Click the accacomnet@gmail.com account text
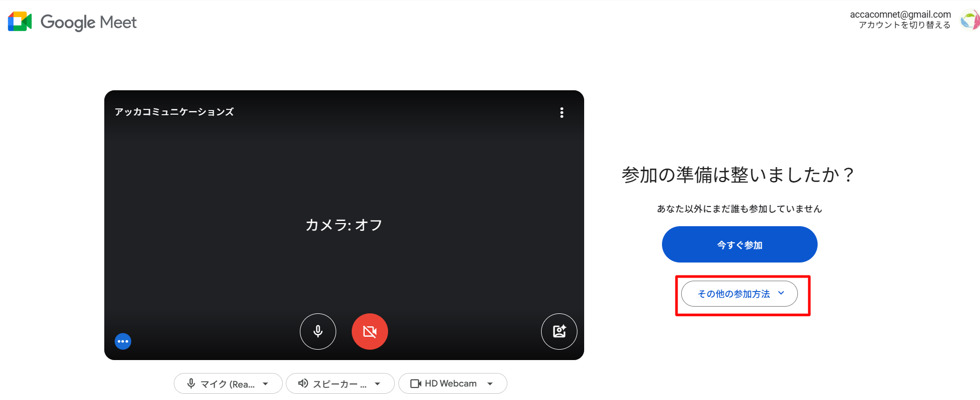980x400 pixels. (x=900, y=15)
